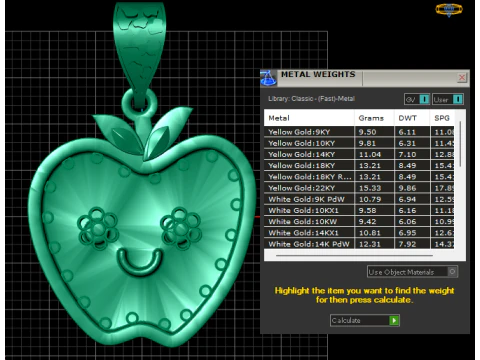This screenshot has height=360, width=480.
Task: Select the White Gold:14K PdW row
Action: [x=359, y=244]
